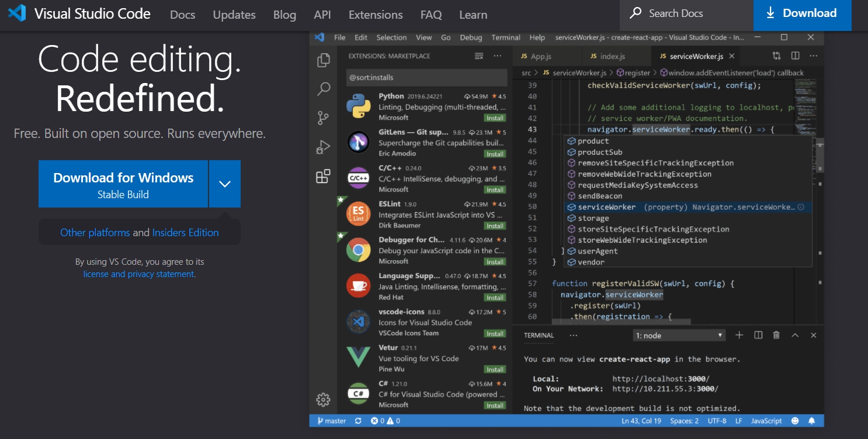
Task: Open the Debug menu
Action: coord(471,37)
